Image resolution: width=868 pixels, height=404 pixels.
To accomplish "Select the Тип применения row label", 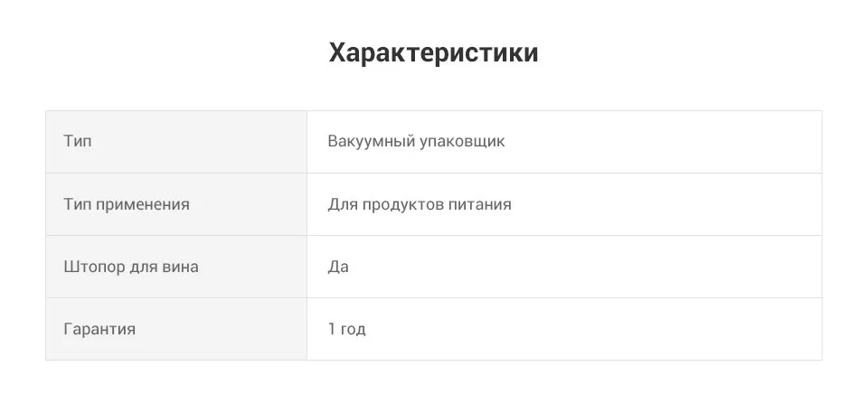I will (x=127, y=204).
